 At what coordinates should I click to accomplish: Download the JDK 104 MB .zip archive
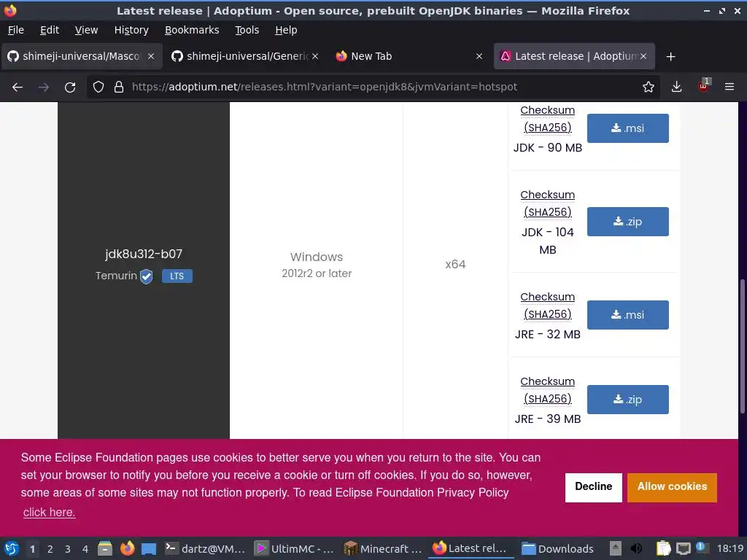627,222
